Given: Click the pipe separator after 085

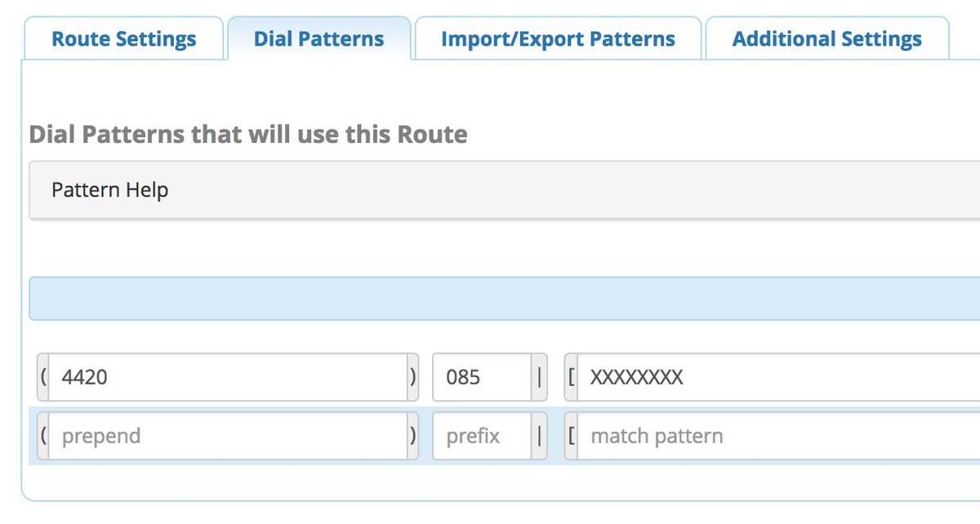Looking at the screenshot, I should 539,377.
